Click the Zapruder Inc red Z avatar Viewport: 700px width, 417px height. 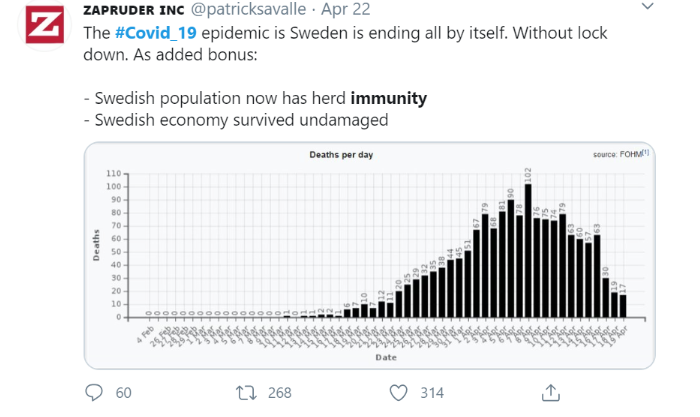(40, 29)
